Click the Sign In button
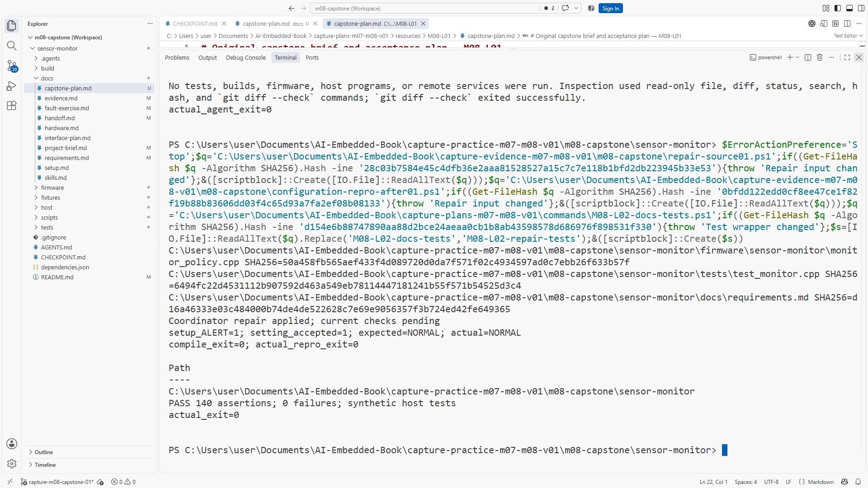The width and height of the screenshot is (868, 488). tap(610, 8)
